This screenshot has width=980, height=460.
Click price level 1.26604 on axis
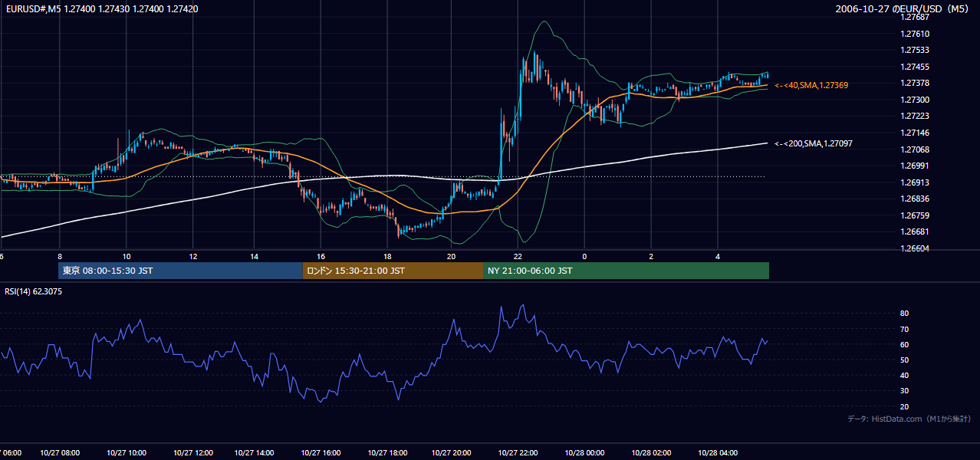coord(915,248)
